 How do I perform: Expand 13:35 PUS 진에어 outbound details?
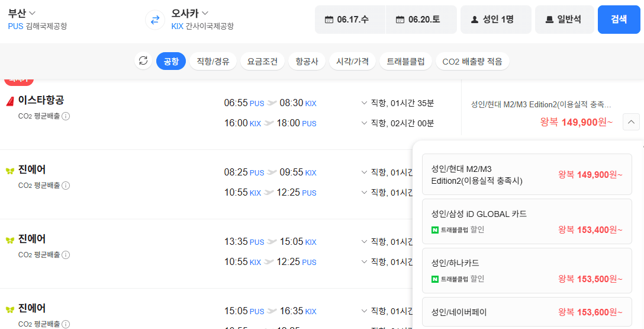click(364, 241)
